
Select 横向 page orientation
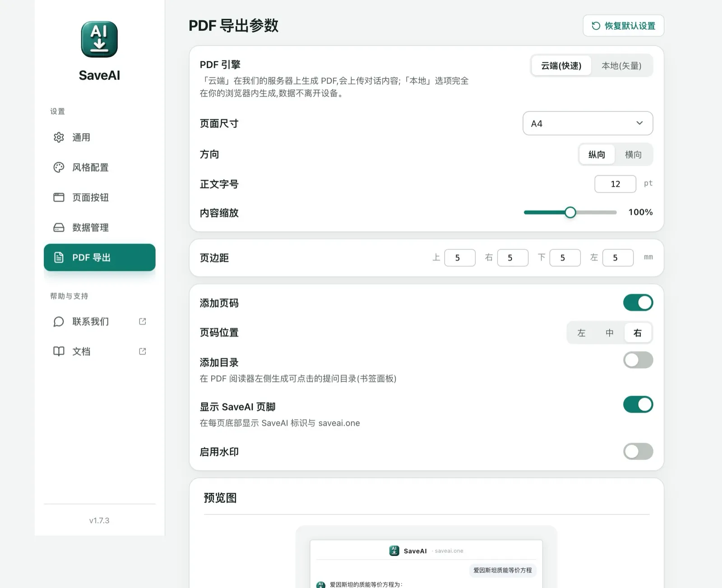tap(633, 155)
